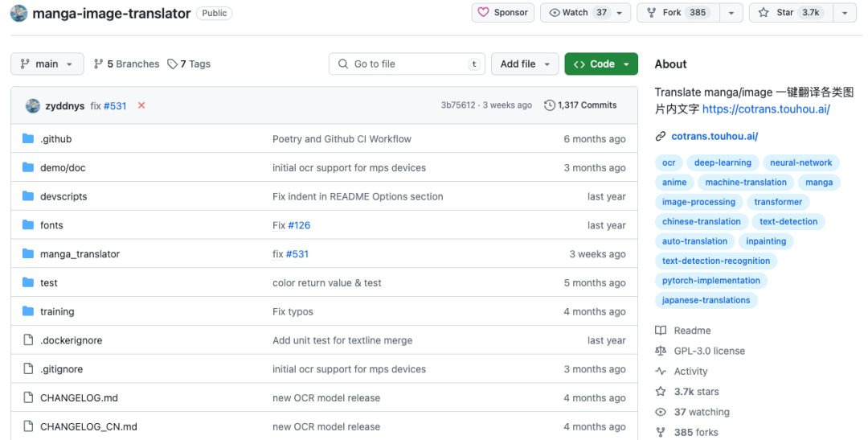Open the star lists dropdown arrow
The width and height of the screenshot is (868, 440).
coord(844,13)
